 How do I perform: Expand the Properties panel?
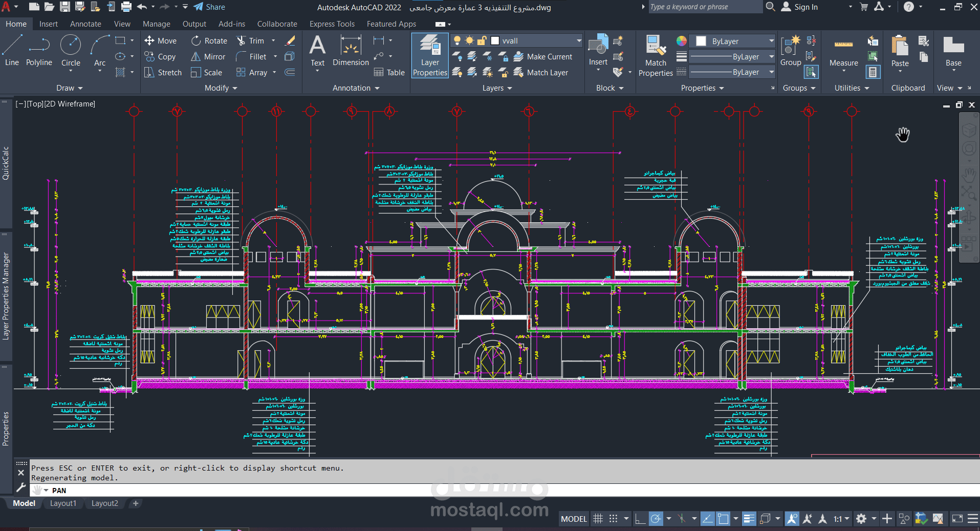(x=702, y=88)
